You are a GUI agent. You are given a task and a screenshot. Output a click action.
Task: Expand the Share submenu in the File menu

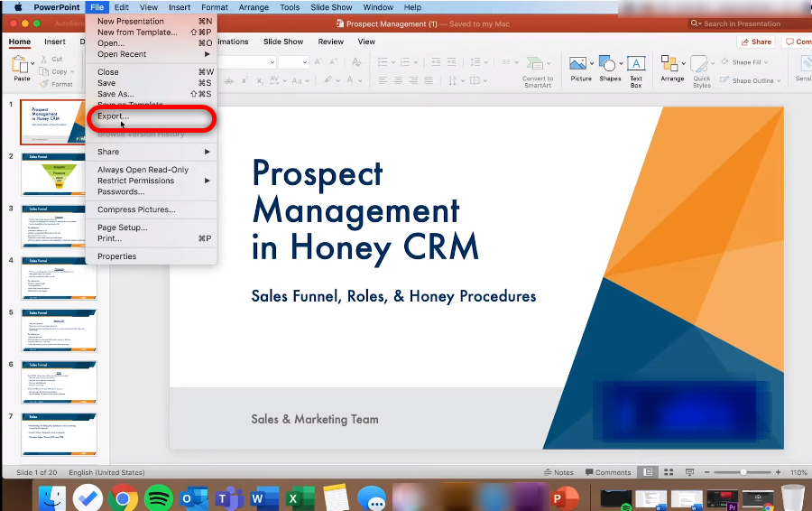(152, 152)
